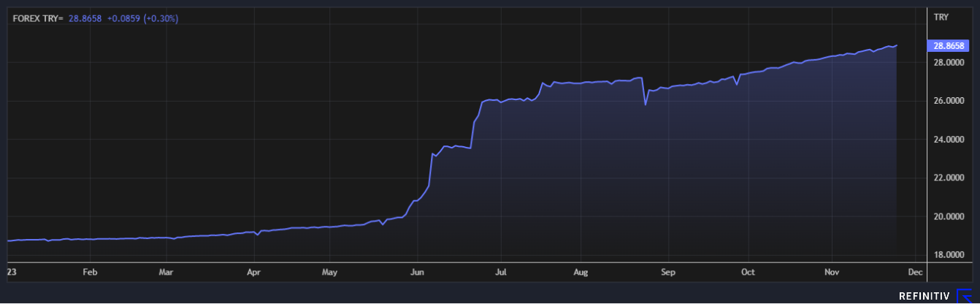
Task: Click the 26.0000 price axis label
Action: [x=948, y=101]
